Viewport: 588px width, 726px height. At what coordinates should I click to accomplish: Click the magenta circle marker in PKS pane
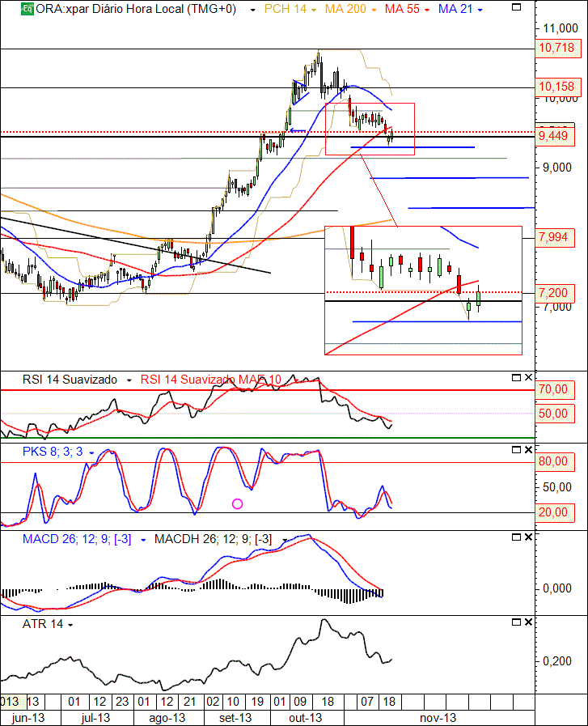[x=237, y=503]
